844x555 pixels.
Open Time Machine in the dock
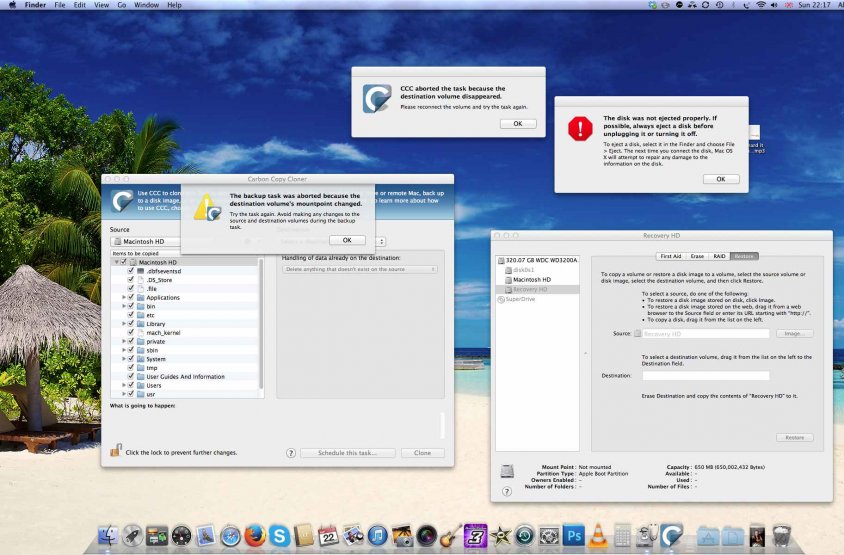click(525, 536)
